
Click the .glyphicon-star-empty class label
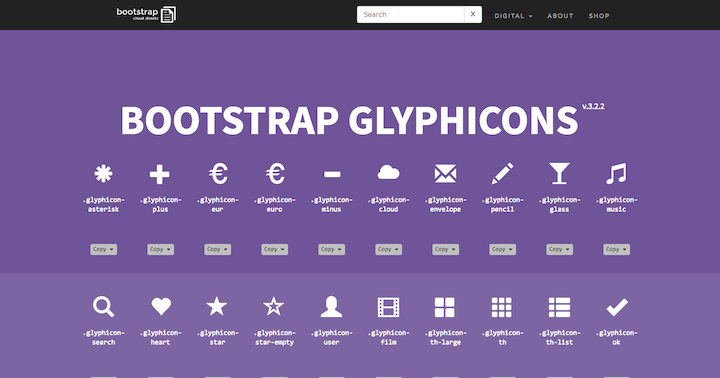click(x=275, y=337)
